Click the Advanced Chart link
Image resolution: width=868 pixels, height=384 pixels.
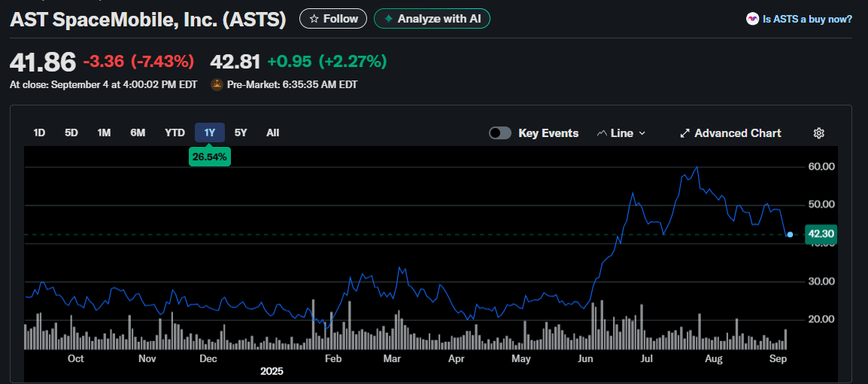pos(737,133)
